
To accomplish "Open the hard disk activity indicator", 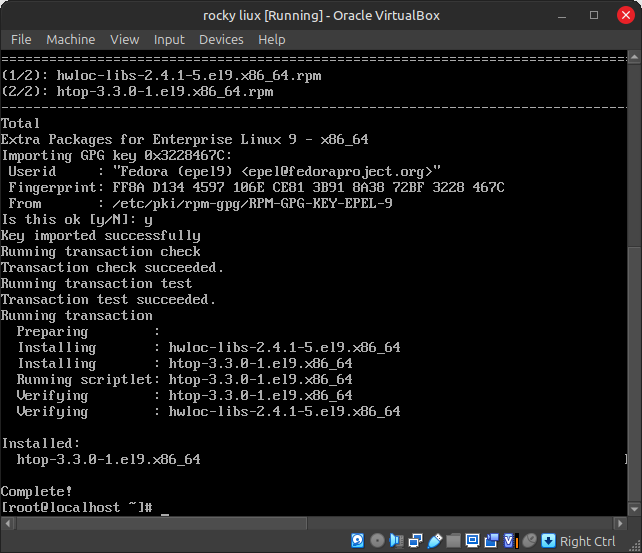I will tap(358, 541).
